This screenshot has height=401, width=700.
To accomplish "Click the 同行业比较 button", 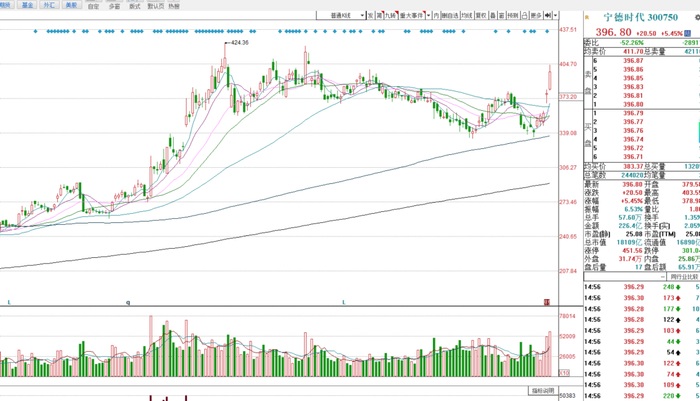I will point(683,277).
